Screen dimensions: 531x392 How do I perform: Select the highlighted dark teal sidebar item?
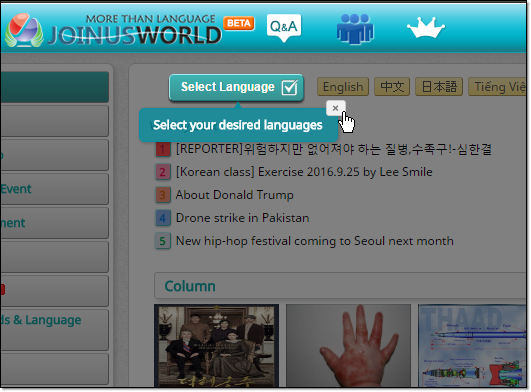click(x=55, y=87)
